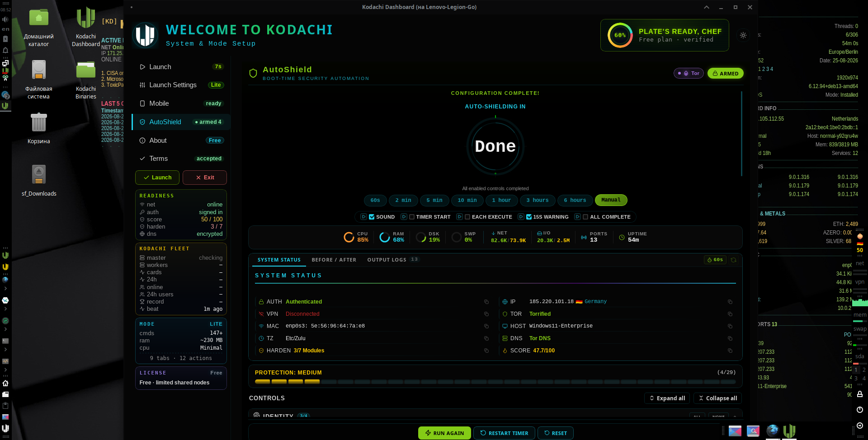Image resolution: width=868 pixels, height=440 pixels.
Task: Go to Launch Settings in sidebar
Action: 181,85
